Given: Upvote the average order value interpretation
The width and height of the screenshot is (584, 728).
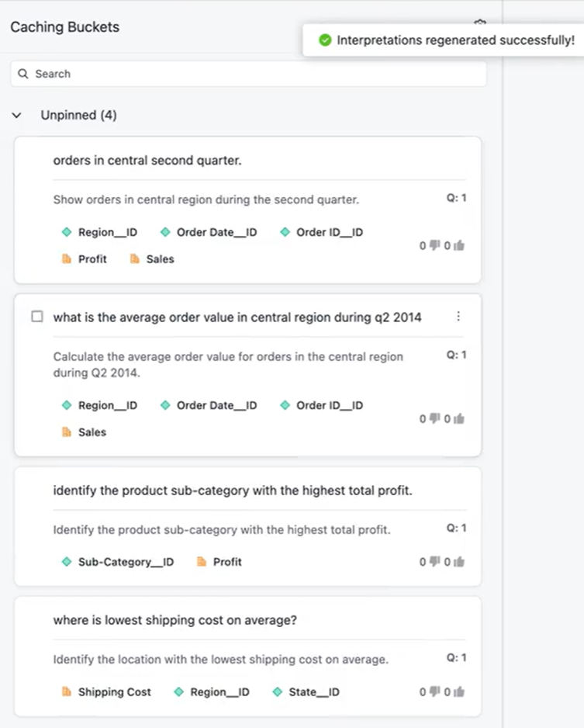Looking at the screenshot, I should click(460, 418).
